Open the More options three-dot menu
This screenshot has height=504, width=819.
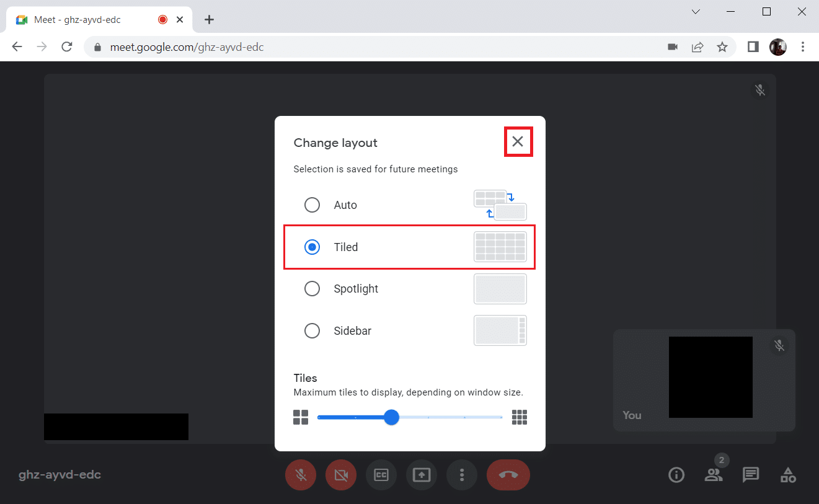pos(462,475)
